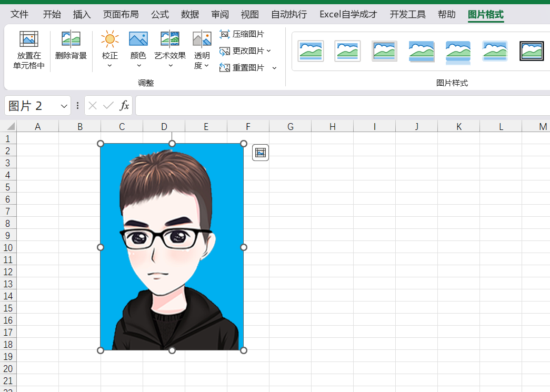
Task: Apply the second picture style thumbnail
Action: [x=347, y=51]
